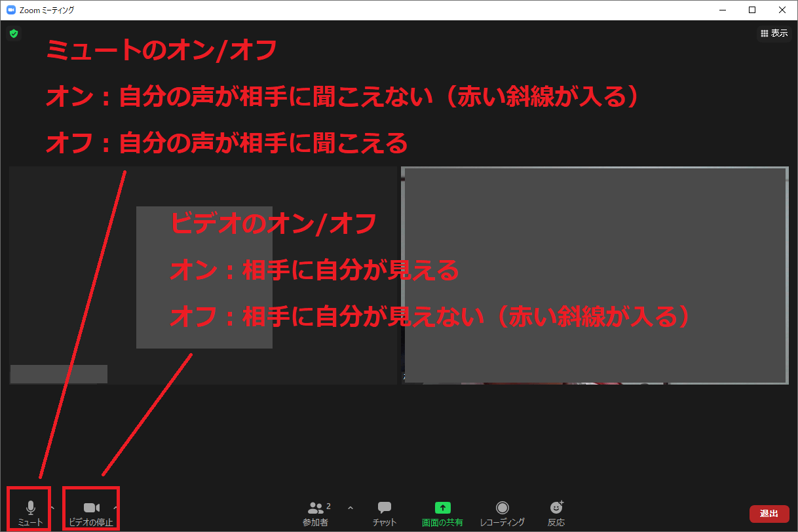Viewport: 798px width, 532px height.
Task: Maximize the Zoom meeting window
Action: pyautogui.click(x=752, y=10)
